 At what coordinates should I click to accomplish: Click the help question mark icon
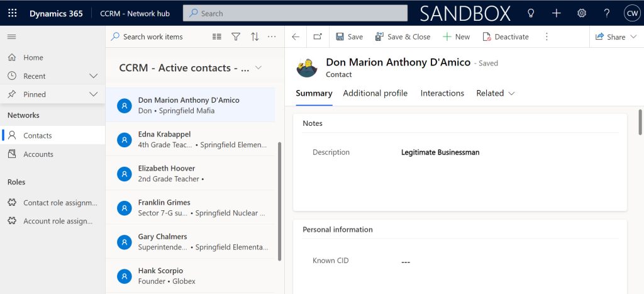pyautogui.click(x=607, y=13)
